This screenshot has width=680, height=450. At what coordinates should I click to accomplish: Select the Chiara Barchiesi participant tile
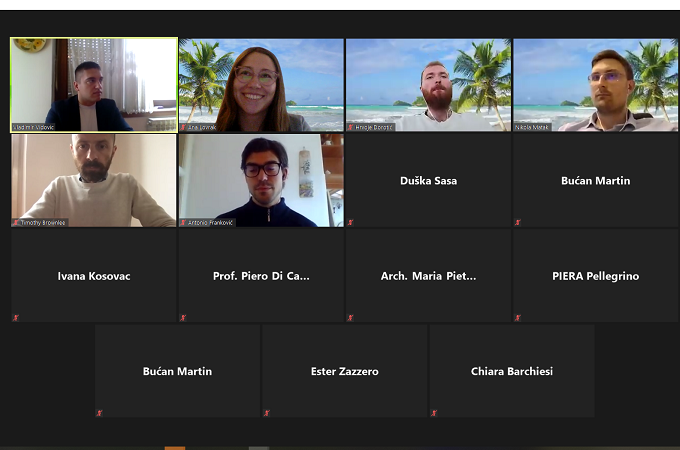coord(512,371)
